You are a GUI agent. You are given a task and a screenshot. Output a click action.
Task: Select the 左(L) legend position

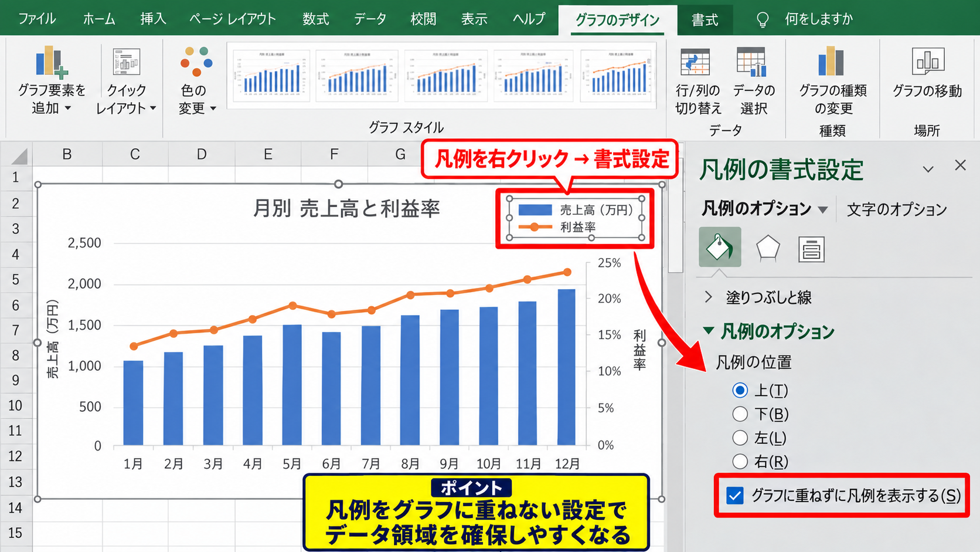coord(740,438)
